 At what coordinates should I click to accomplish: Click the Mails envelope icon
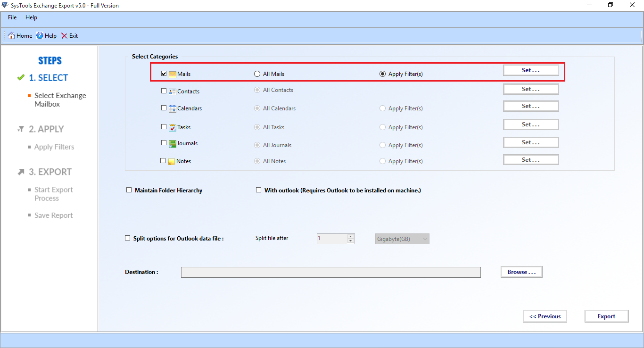(173, 74)
